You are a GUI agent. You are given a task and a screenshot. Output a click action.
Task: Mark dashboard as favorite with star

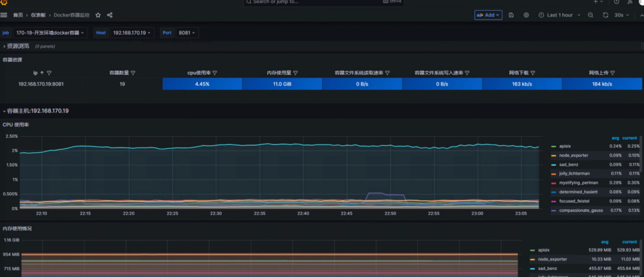pos(98,15)
